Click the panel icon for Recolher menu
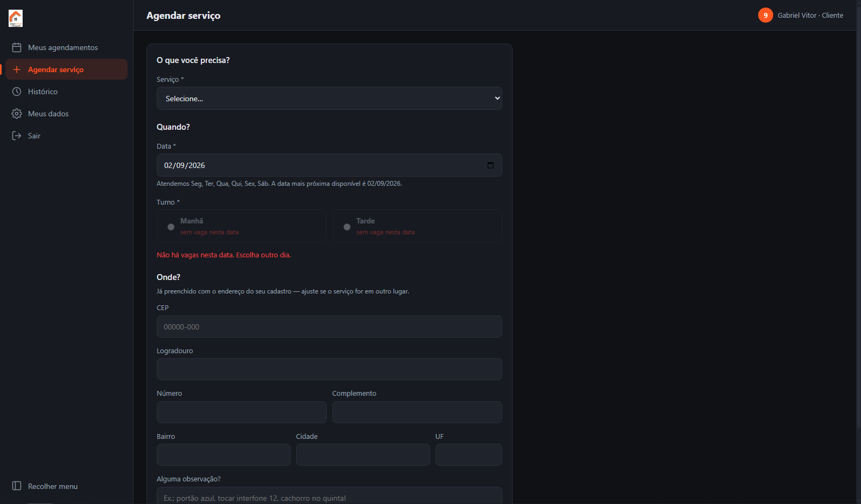Image resolution: width=861 pixels, height=504 pixels. tap(17, 486)
